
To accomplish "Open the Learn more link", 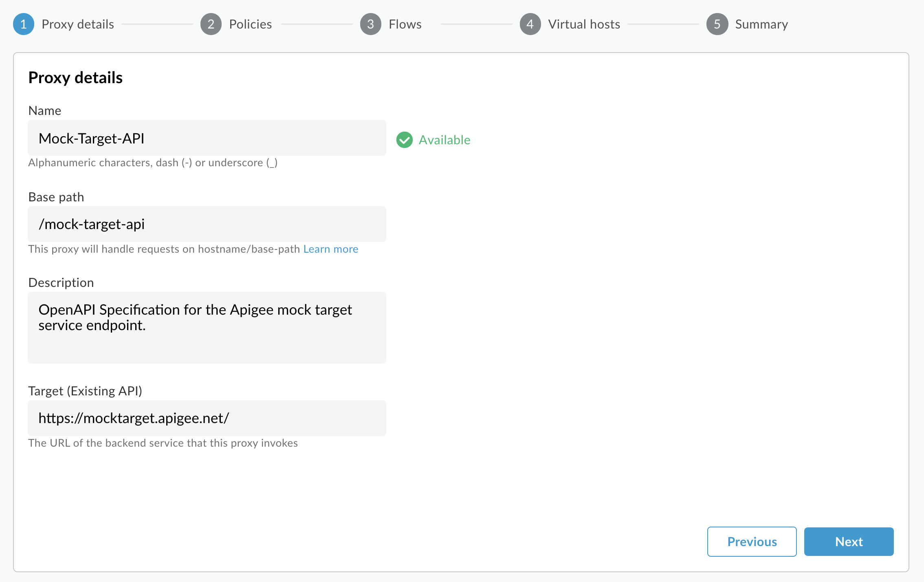I will (331, 249).
